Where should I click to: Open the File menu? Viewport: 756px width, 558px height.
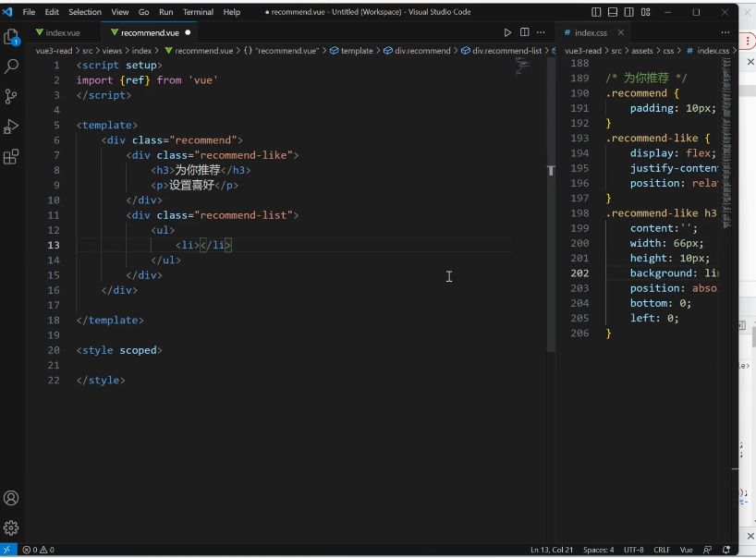coord(29,12)
